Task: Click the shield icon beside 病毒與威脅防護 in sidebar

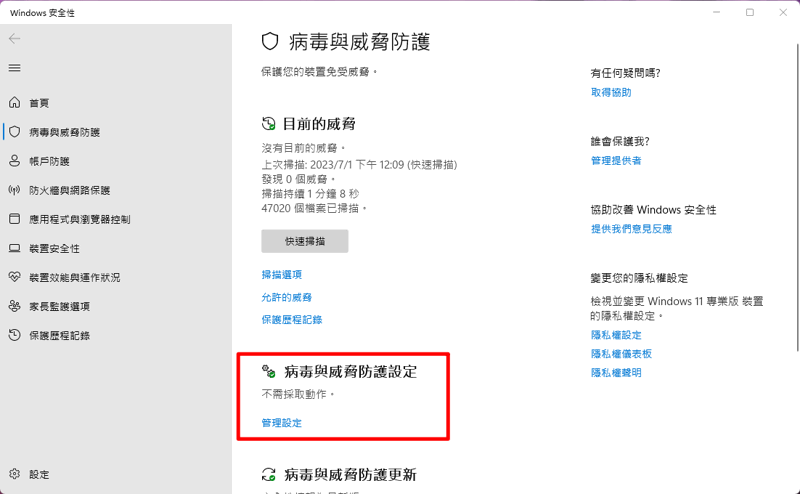Action: pyautogui.click(x=14, y=132)
